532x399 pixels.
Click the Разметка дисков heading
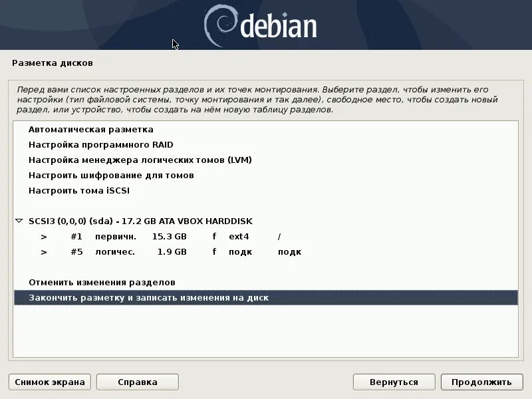point(53,63)
